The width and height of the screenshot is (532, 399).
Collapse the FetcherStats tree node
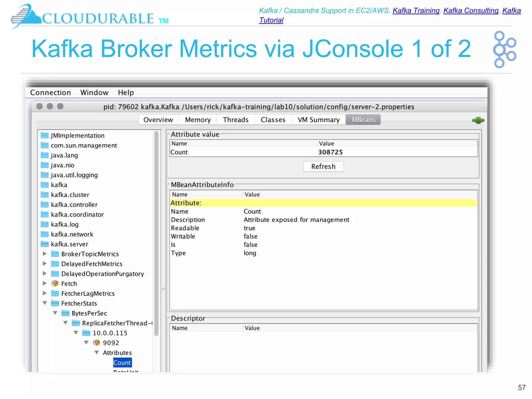[x=45, y=303]
